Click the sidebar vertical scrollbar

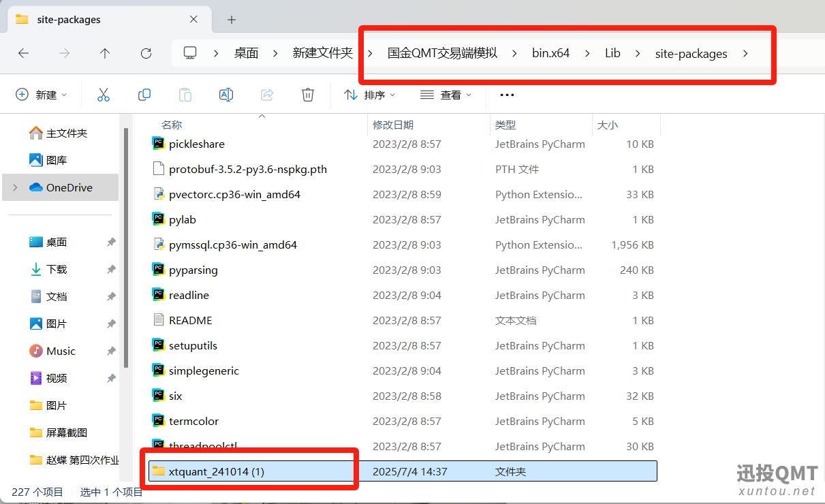coord(125,249)
